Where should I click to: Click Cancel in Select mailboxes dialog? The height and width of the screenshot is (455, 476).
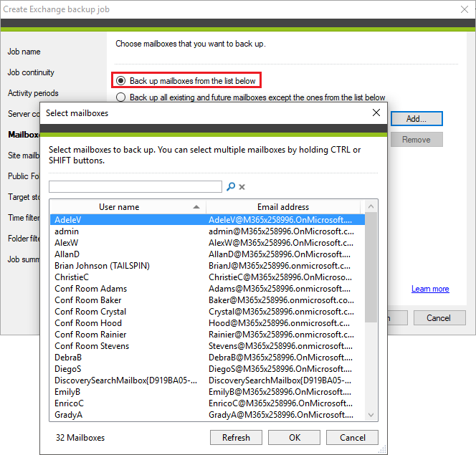click(352, 437)
